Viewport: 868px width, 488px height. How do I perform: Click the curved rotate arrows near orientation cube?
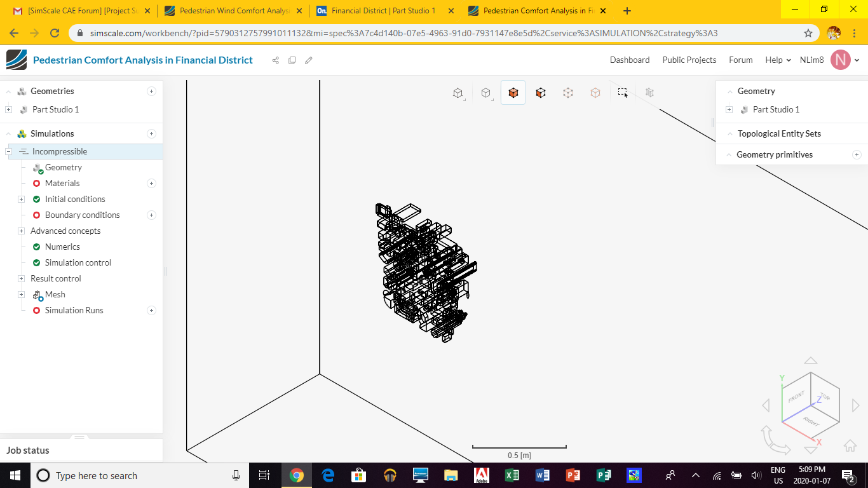pos(775,440)
